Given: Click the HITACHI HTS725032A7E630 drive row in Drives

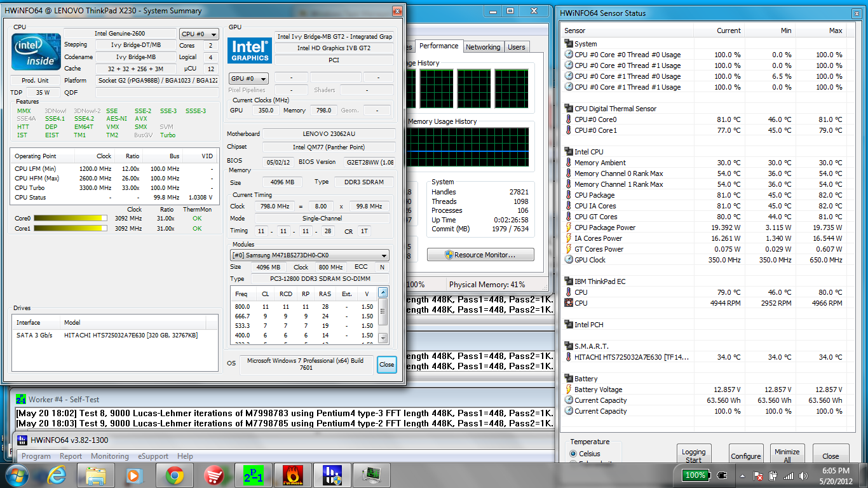Looking at the screenshot, I should [x=115, y=335].
